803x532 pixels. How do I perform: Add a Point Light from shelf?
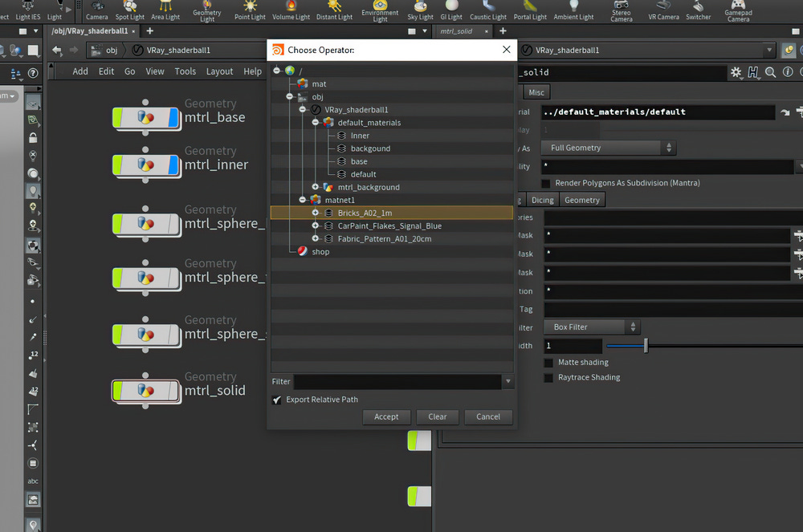coord(250,10)
